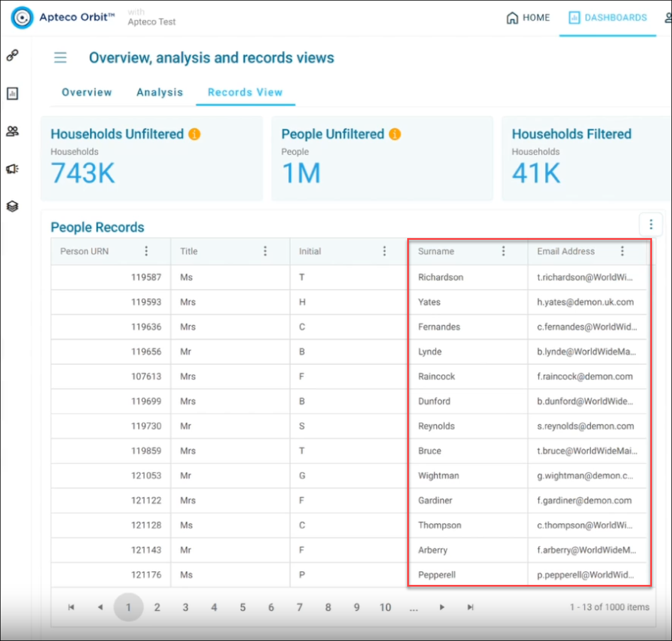Open the collections layers icon in sidebar

tap(13, 206)
